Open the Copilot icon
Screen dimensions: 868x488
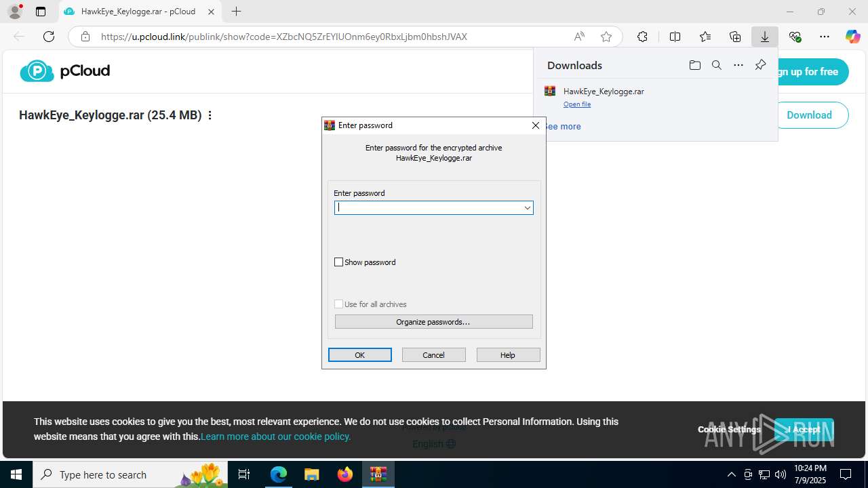click(852, 37)
